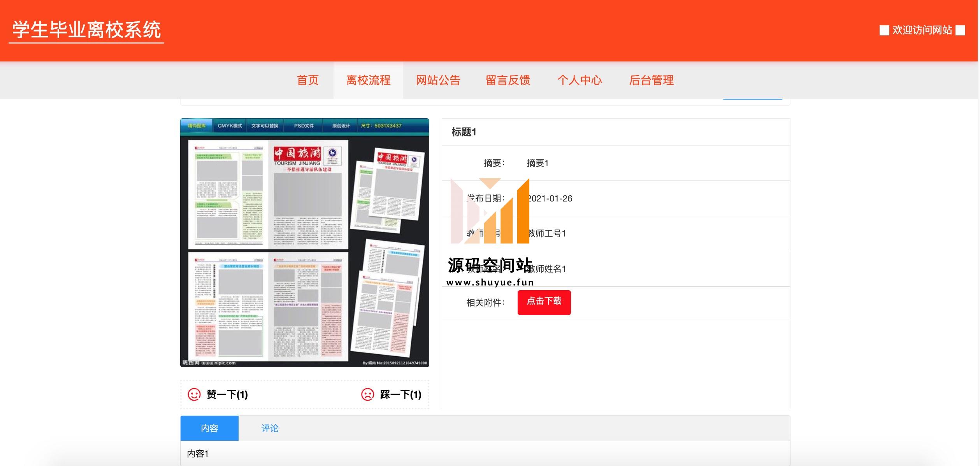Click the date 2021-01-26
980x466 pixels.
tap(550, 198)
